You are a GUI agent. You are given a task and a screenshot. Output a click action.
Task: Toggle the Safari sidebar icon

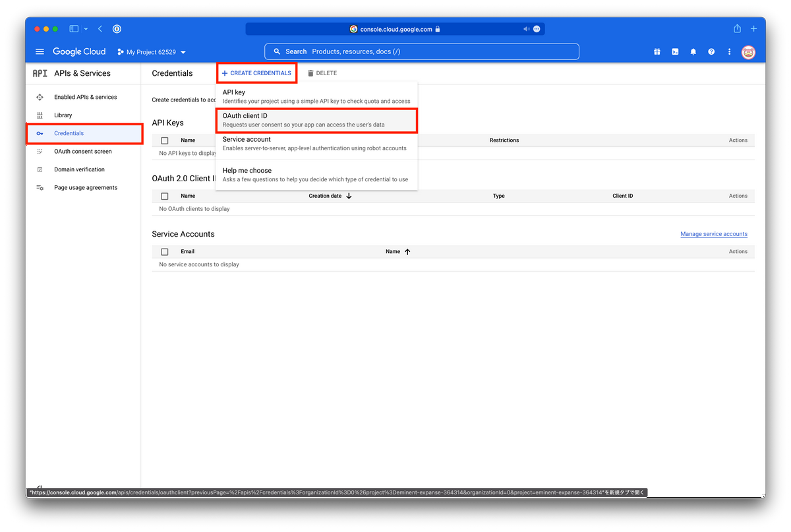click(x=74, y=29)
